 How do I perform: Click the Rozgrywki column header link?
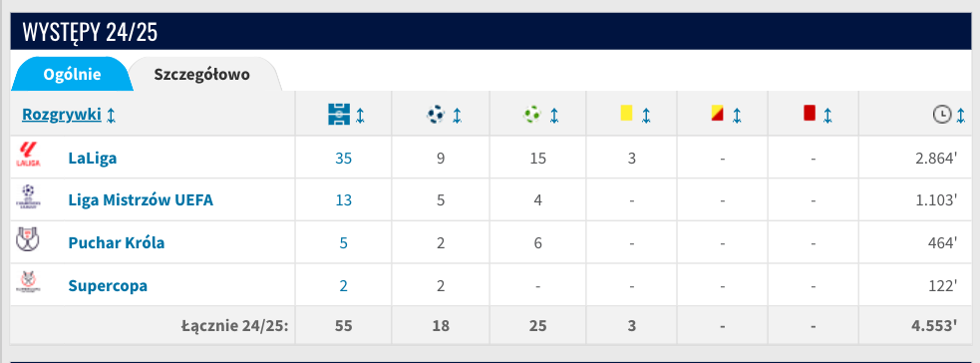tap(61, 115)
